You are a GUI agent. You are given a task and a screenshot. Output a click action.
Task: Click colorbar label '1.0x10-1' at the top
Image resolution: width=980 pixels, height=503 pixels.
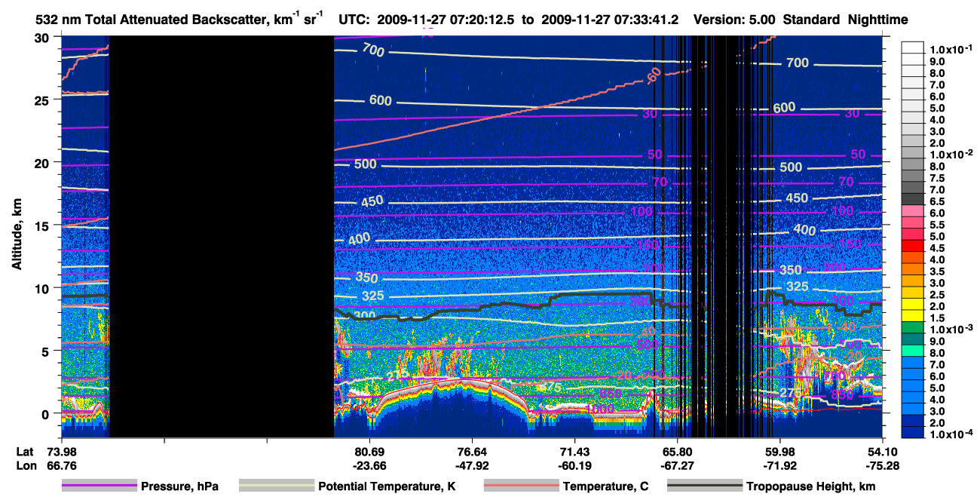[x=953, y=49]
